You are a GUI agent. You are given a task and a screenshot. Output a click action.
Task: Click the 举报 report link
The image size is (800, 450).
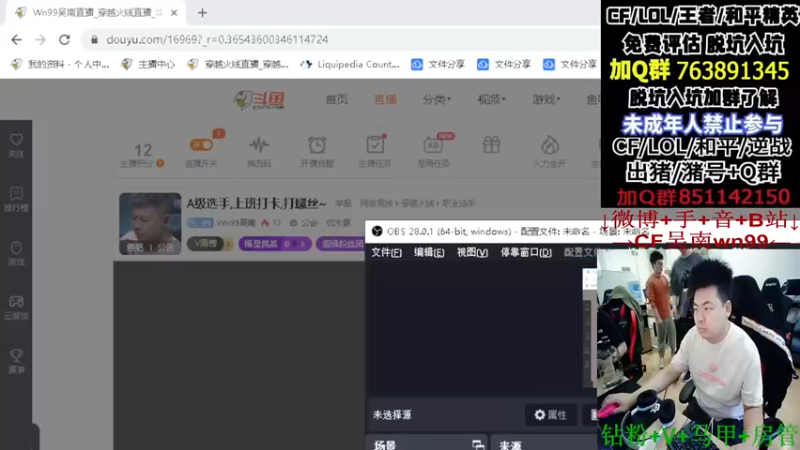pyautogui.click(x=343, y=203)
